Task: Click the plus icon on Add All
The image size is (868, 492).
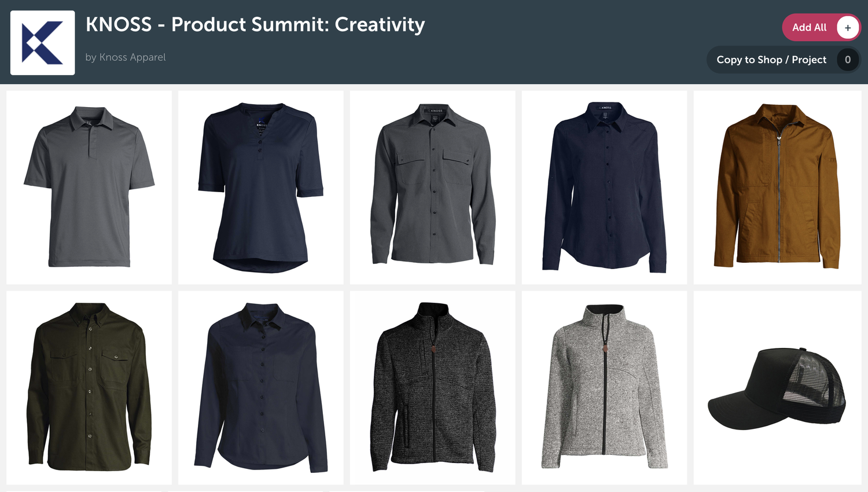Action: [x=847, y=28]
